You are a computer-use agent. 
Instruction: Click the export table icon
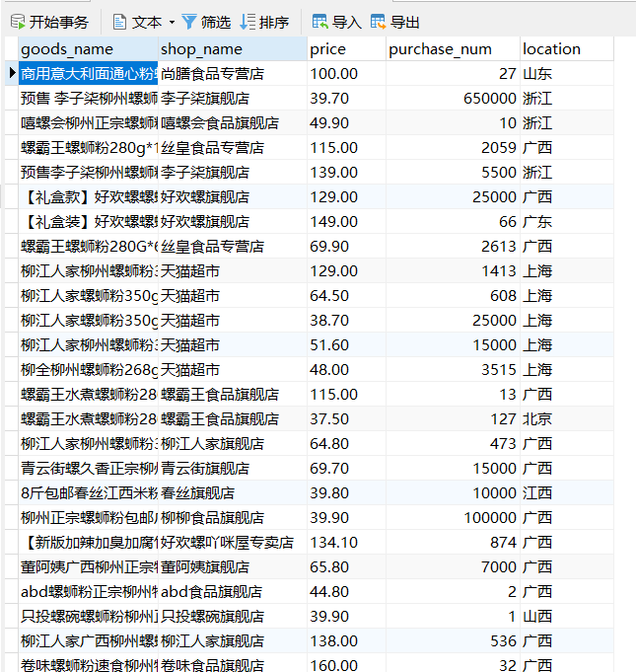pos(379,22)
